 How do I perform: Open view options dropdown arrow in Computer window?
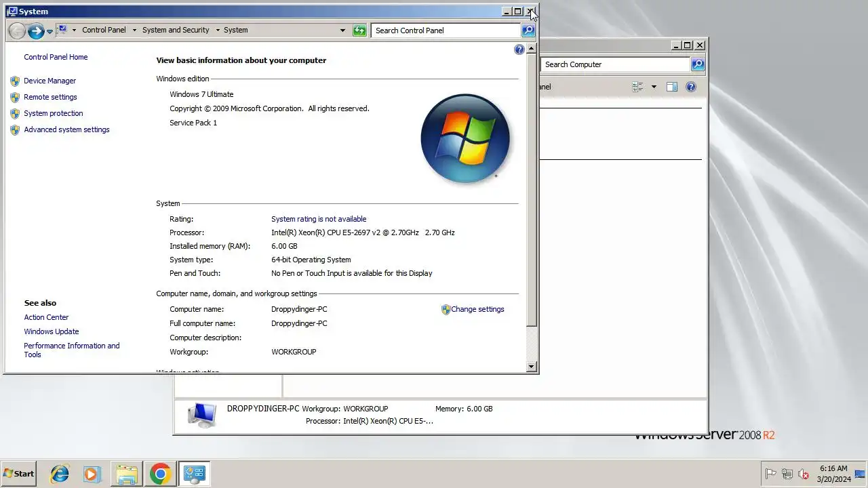click(x=654, y=87)
